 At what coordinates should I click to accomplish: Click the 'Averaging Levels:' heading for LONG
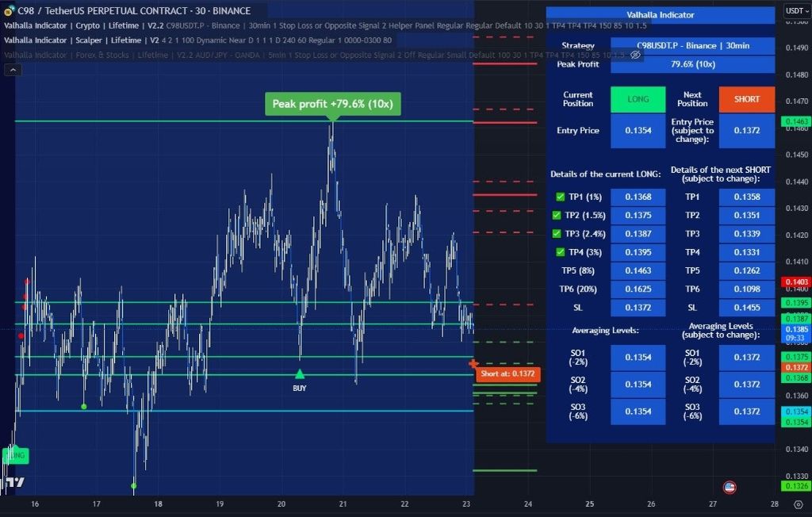[605, 331]
